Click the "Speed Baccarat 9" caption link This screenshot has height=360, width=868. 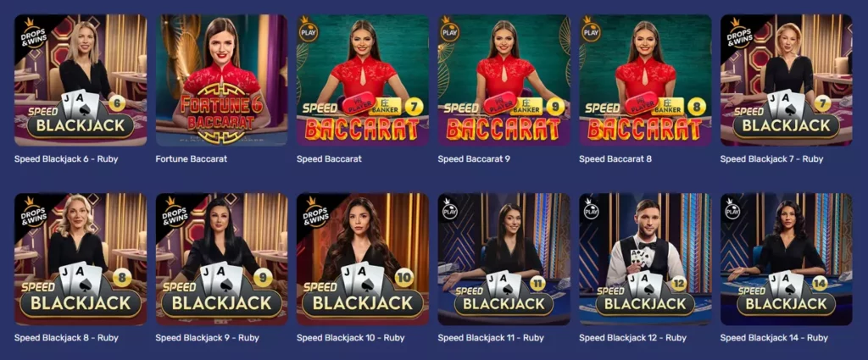(474, 158)
